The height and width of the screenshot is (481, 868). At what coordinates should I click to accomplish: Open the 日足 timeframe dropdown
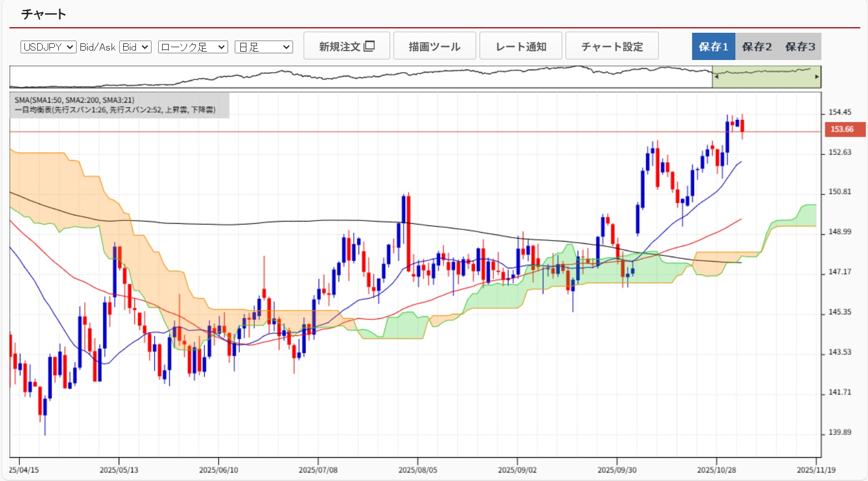coord(264,47)
